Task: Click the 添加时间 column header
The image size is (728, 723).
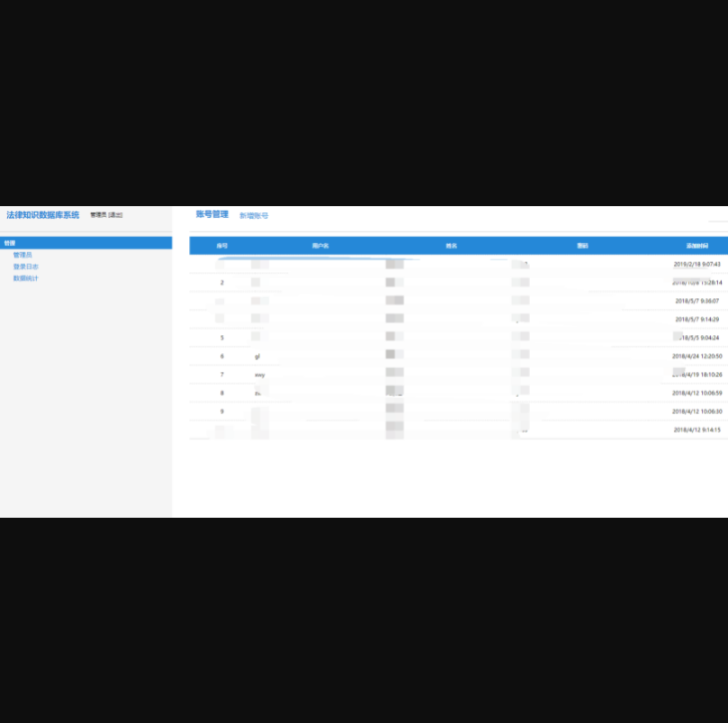Action: (x=697, y=246)
